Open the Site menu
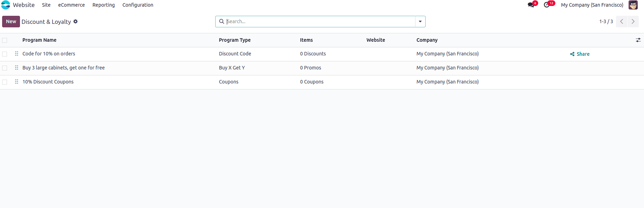 pyautogui.click(x=46, y=5)
